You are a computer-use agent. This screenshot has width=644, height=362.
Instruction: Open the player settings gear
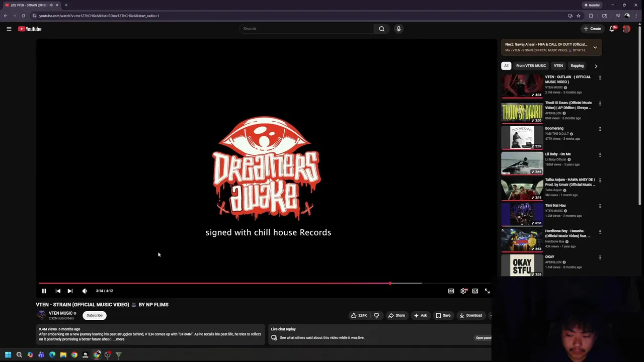(463, 291)
